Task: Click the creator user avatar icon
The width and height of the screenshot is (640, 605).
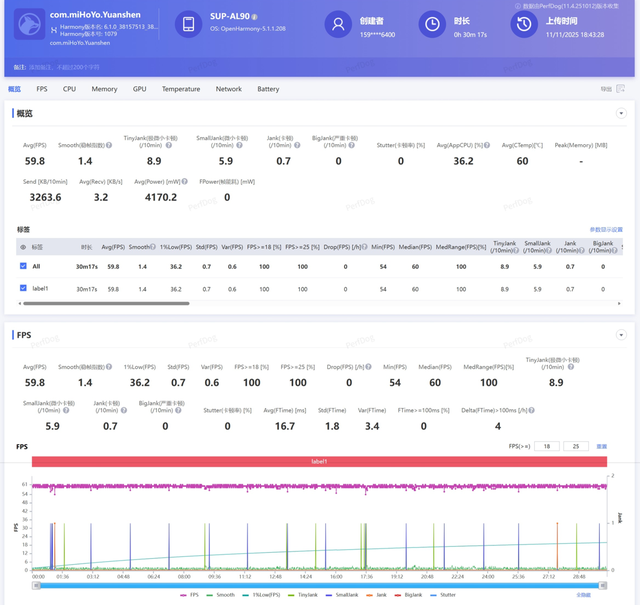Action: 340,24
